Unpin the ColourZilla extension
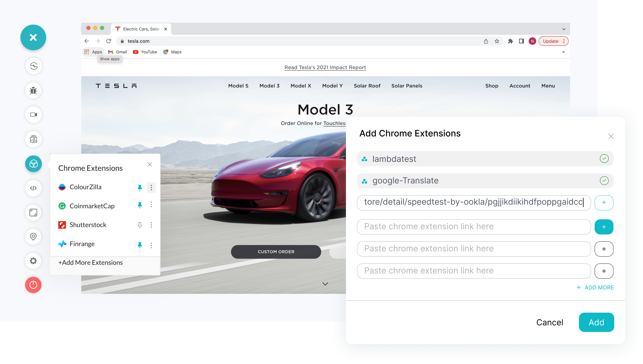This screenshot has width=643, height=364. (140, 188)
